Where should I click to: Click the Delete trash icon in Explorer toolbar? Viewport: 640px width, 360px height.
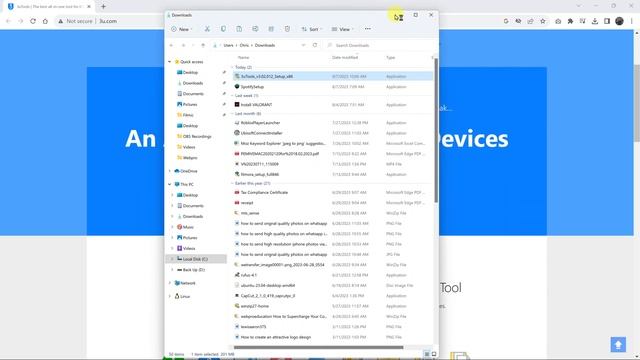click(287, 29)
